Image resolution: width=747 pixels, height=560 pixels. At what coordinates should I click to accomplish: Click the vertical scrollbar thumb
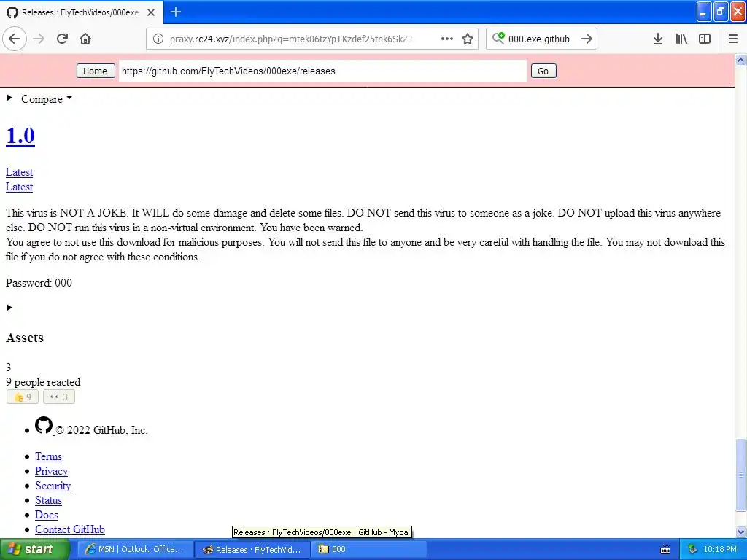[x=740, y=475]
